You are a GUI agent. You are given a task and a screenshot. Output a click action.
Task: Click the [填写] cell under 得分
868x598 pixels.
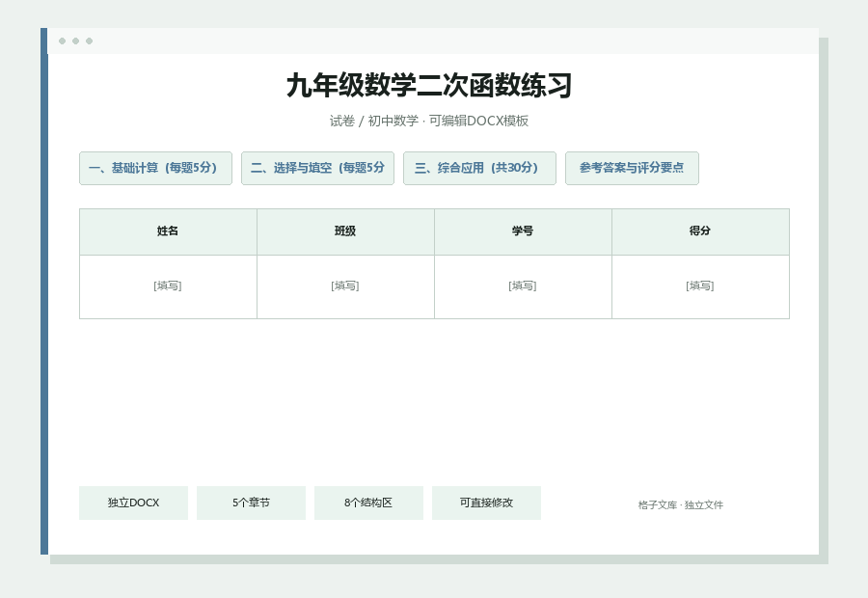(700, 286)
